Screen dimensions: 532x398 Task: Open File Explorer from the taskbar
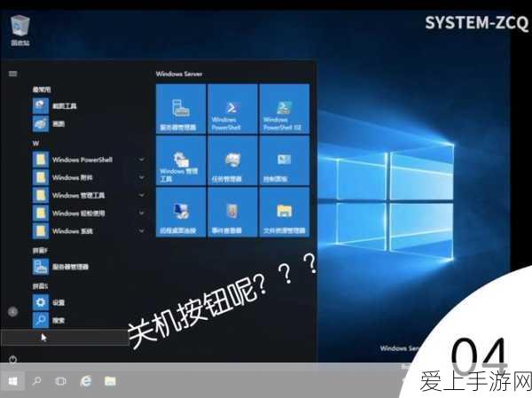pyautogui.click(x=110, y=381)
